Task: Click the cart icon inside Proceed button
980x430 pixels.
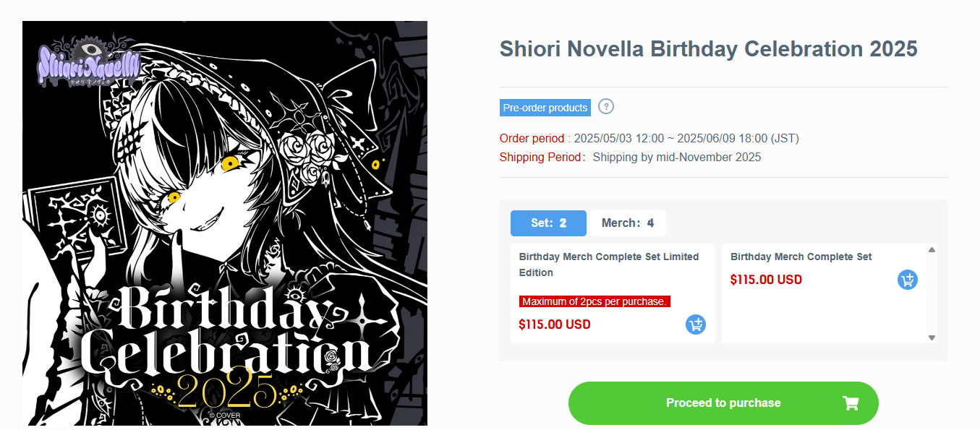Action: tap(851, 403)
